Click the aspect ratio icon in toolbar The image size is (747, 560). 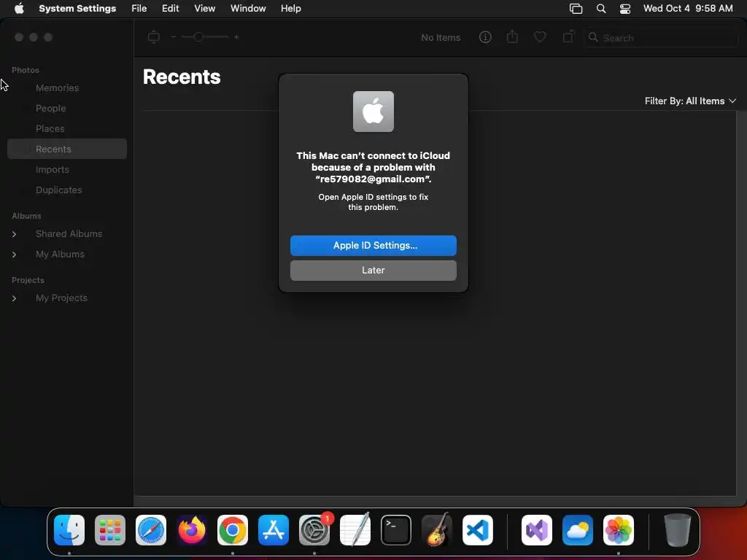click(x=153, y=36)
